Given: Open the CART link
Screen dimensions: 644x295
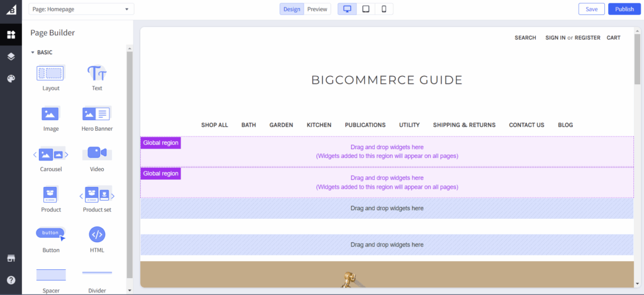Looking at the screenshot, I should click(x=614, y=38).
